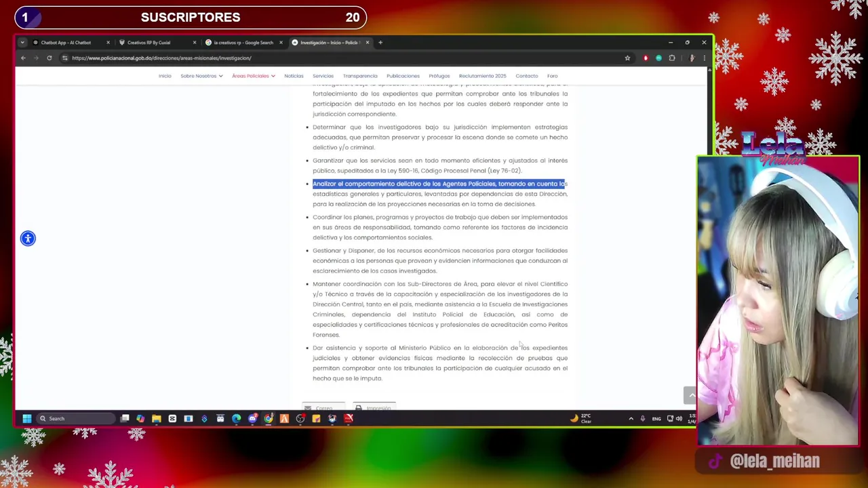Viewport: 868px width, 488px height.
Task: Open the Prófugos menu item
Action: pyautogui.click(x=439, y=76)
